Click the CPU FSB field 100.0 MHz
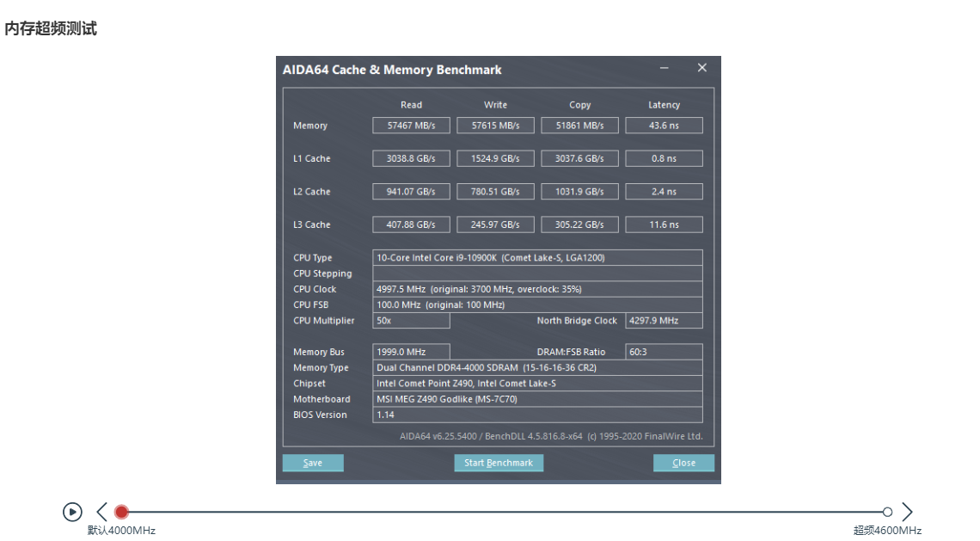 [537, 304]
